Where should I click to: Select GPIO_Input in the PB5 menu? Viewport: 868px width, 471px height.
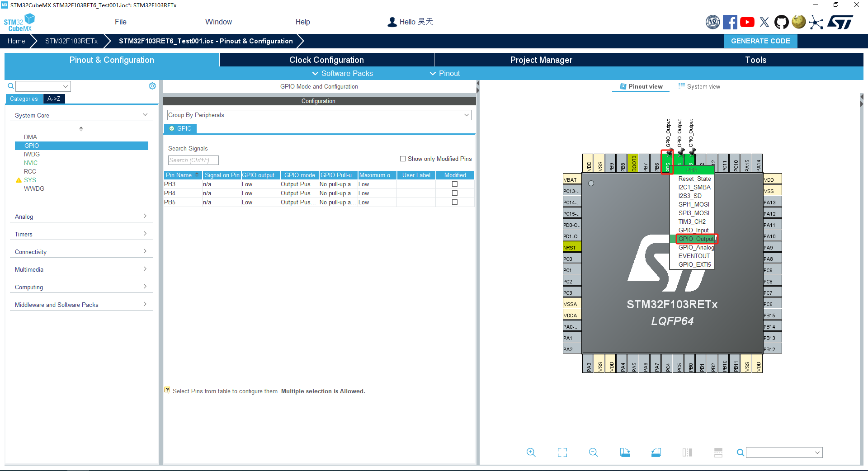(x=693, y=230)
